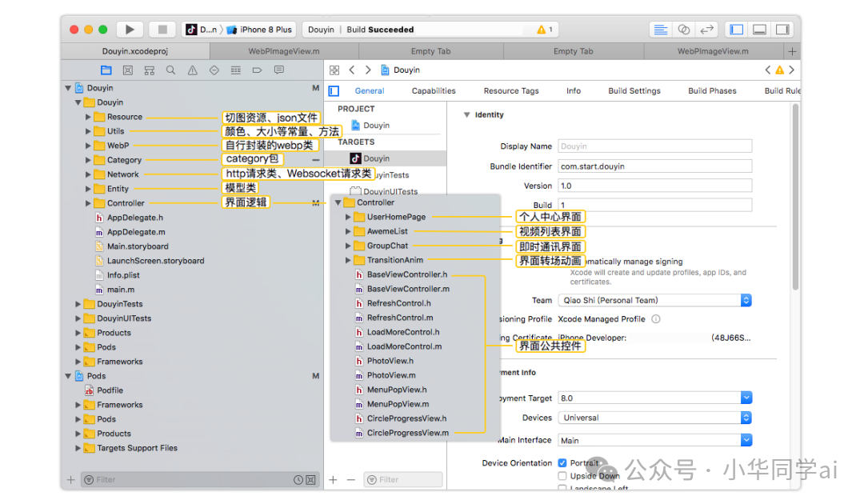Image resolution: width=864 pixels, height=504 pixels.
Task: Switch to the Build Settings tab
Action: point(634,91)
